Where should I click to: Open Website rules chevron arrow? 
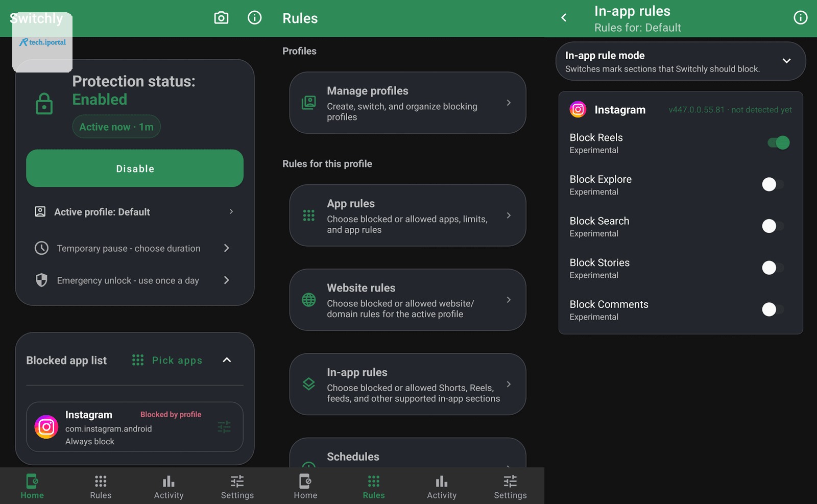coord(509,300)
